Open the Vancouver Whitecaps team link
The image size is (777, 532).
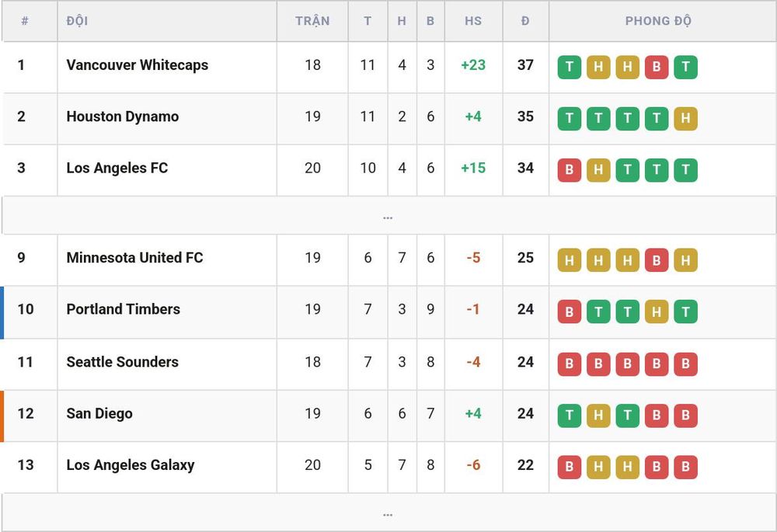138,65
